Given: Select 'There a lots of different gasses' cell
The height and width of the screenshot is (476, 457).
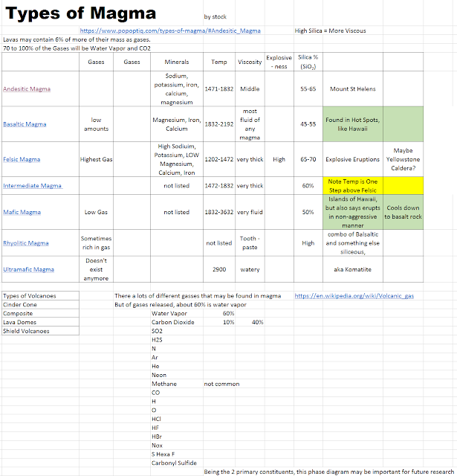Looking at the screenshot, I should pos(198,296).
